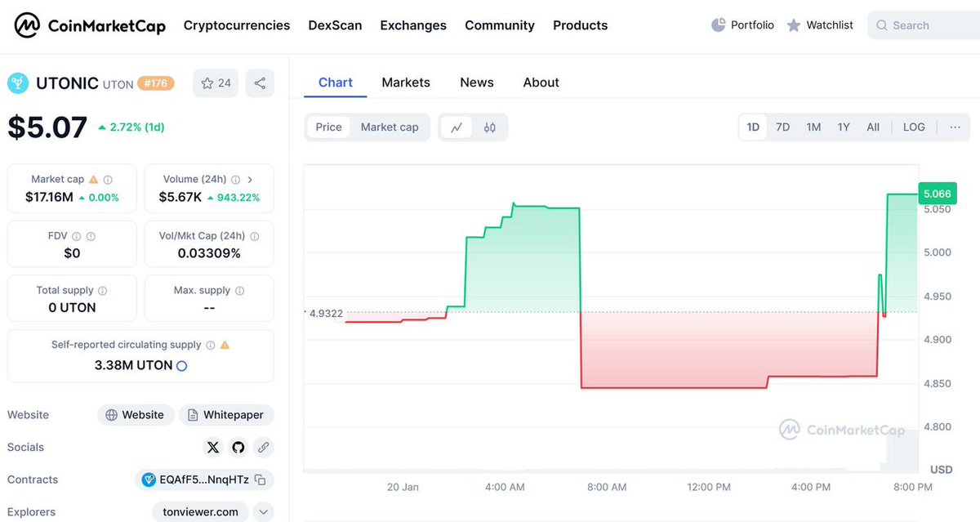
Task: Click the $17.16M market cap value
Action: (48, 197)
